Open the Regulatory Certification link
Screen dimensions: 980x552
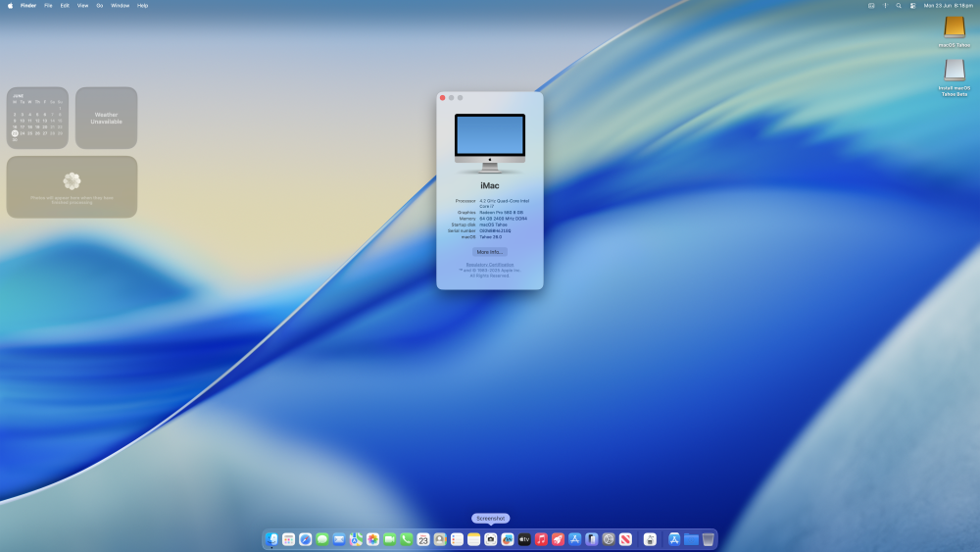pyautogui.click(x=490, y=265)
